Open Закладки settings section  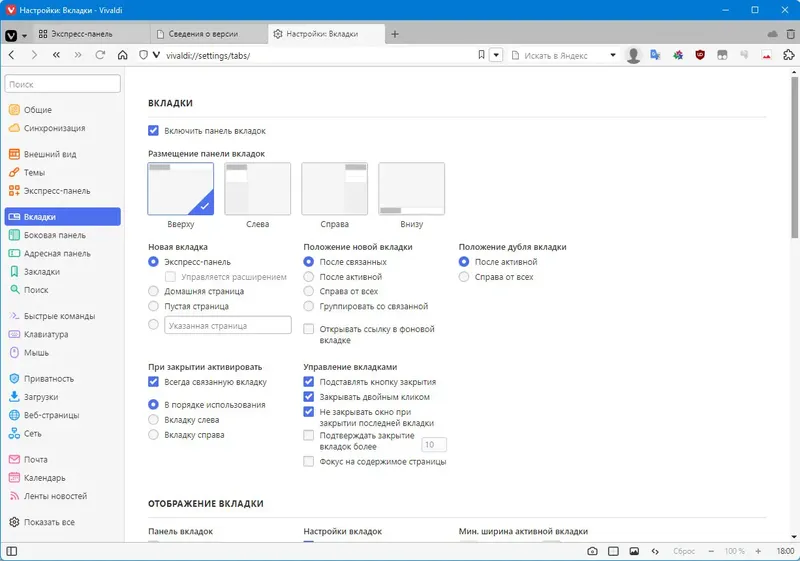click(62, 272)
